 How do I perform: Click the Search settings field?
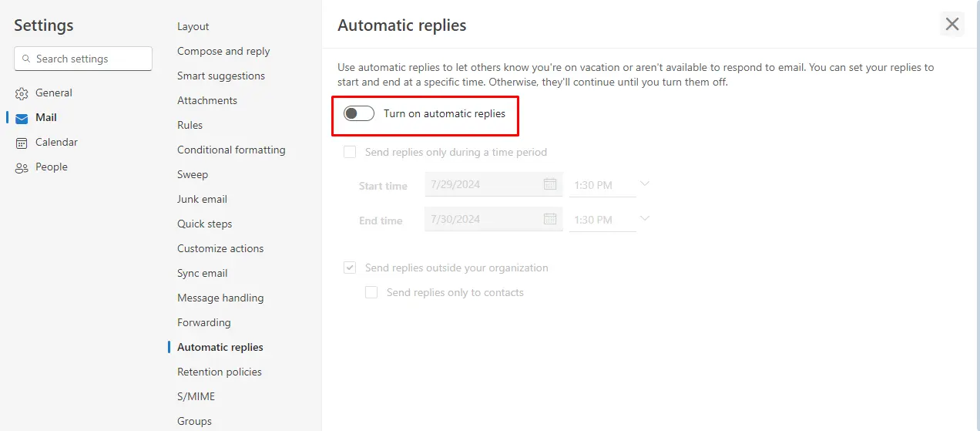(x=83, y=59)
